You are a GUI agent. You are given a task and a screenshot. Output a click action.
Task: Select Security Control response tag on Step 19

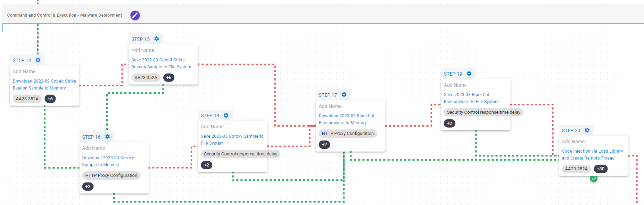tap(483, 112)
